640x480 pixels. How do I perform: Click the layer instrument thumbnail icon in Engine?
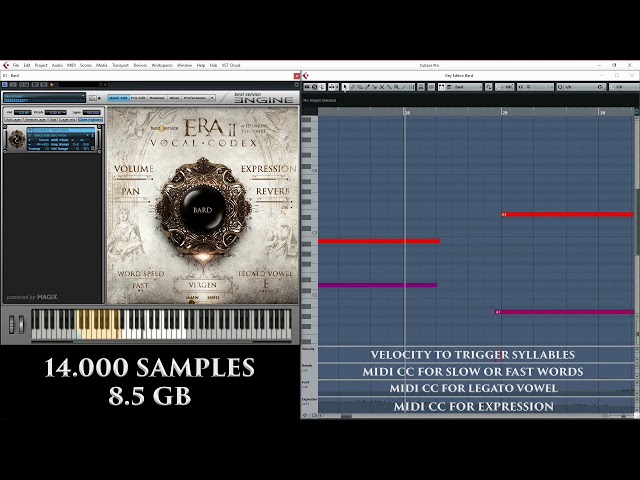(x=17, y=139)
